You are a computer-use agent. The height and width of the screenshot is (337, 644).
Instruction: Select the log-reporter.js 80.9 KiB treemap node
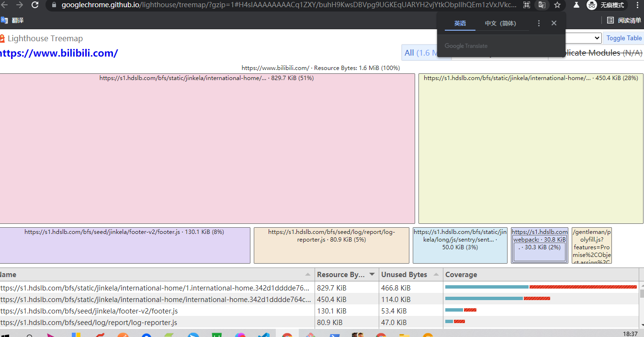click(331, 245)
